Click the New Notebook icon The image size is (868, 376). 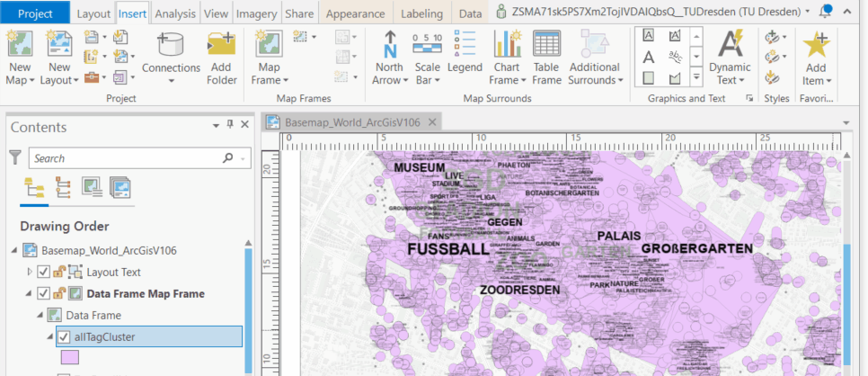pos(92,58)
